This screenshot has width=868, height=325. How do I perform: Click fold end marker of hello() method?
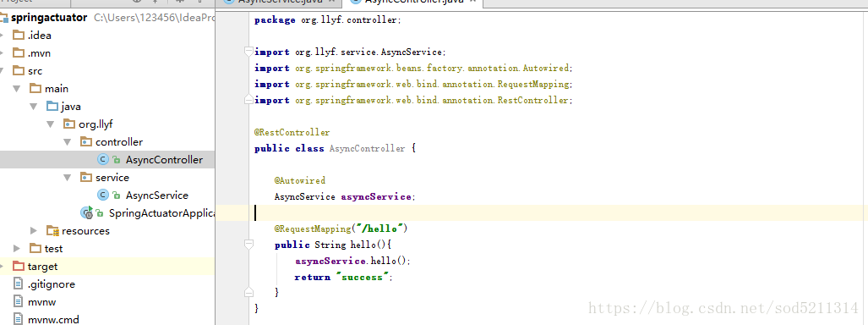[248, 292]
